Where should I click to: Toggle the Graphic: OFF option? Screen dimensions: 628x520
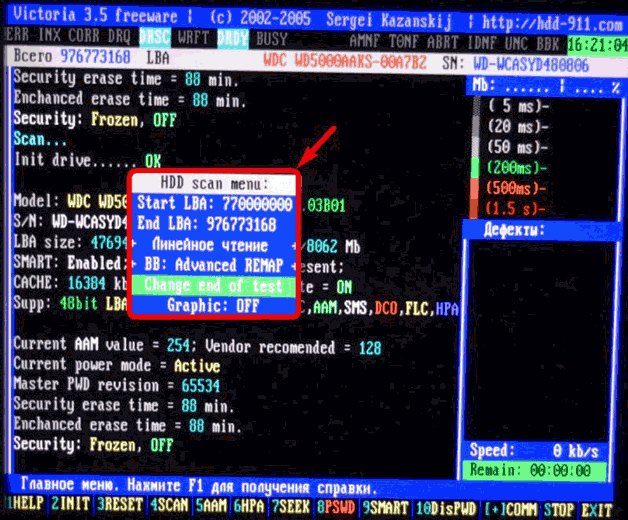pyautogui.click(x=214, y=306)
